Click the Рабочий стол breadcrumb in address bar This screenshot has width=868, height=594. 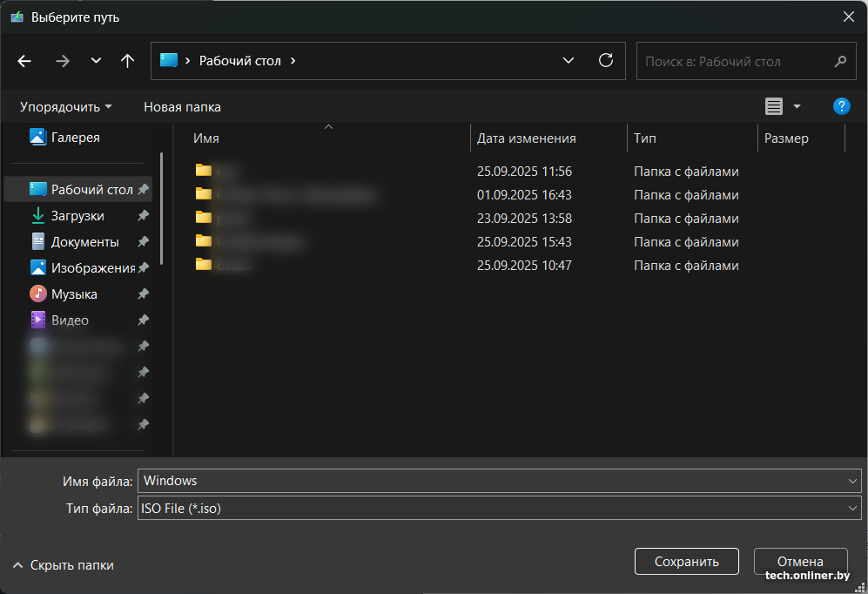tap(239, 60)
